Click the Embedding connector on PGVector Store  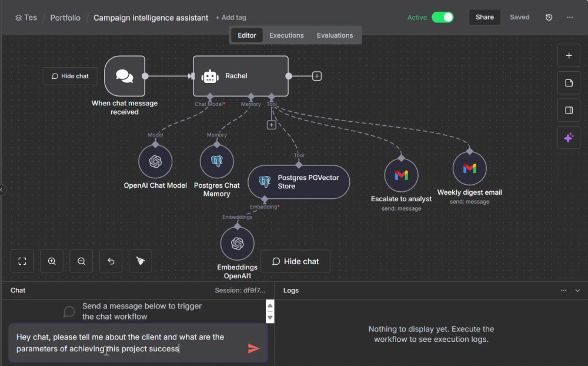pos(265,199)
